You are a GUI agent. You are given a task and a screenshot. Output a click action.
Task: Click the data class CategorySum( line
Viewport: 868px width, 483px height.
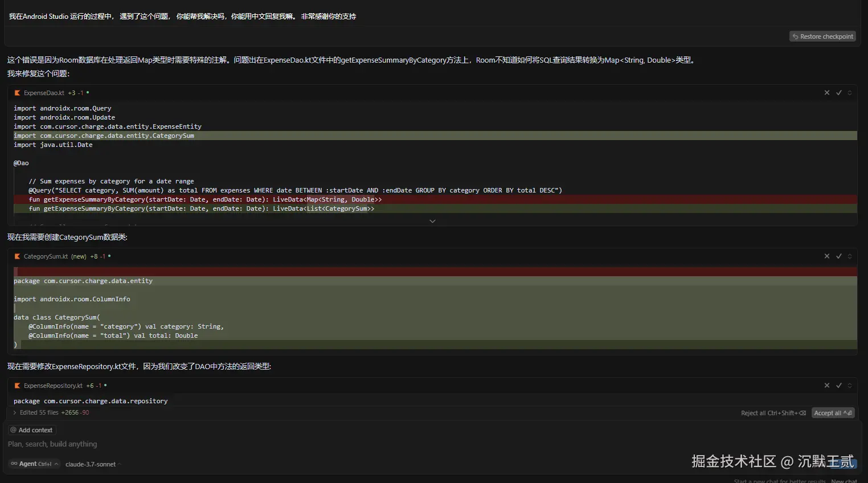click(57, 317)
